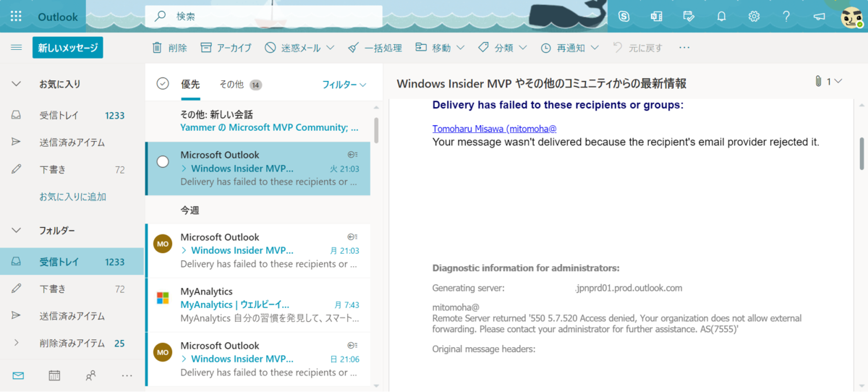
Task: Expand the conversation in the Monday 21:03 message
Action: 184,250
